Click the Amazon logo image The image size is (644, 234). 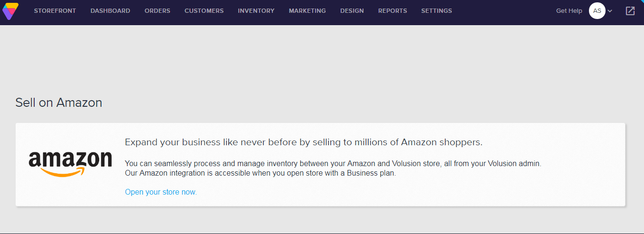point(70,164)
